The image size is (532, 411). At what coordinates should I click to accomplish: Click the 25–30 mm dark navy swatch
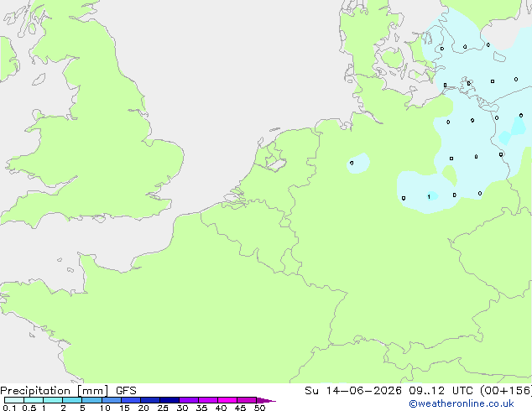[x=170, y=400]
